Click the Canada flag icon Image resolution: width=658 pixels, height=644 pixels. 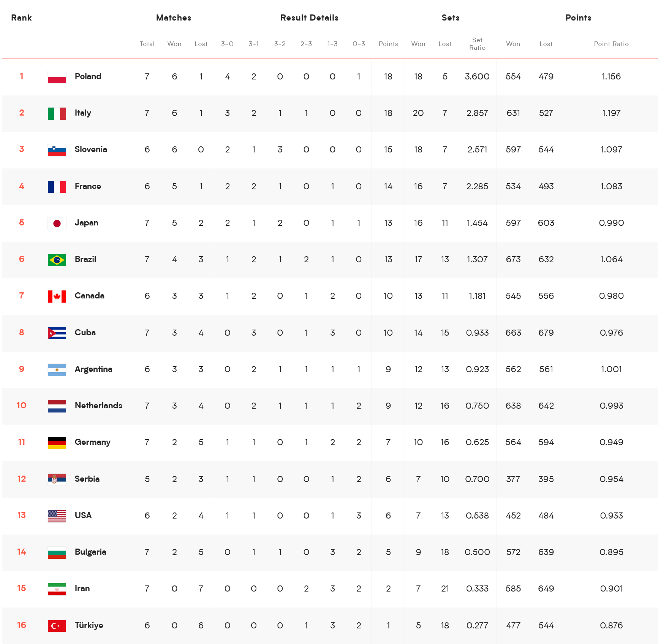57,296
